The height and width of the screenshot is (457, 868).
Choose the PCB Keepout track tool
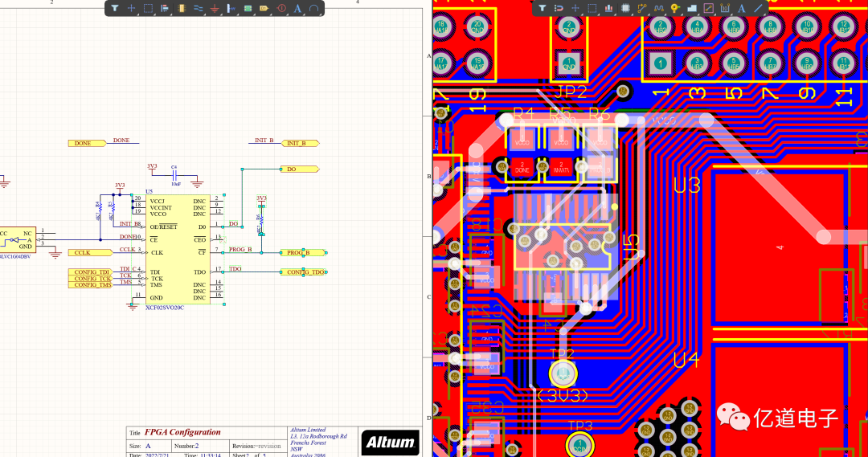click(x=708, y=8)
